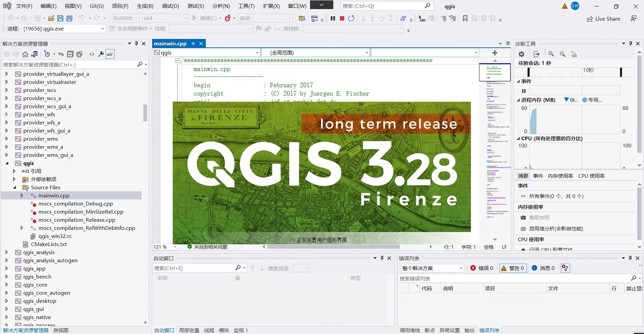Open the Tools 工具(T) menu
The height and width of the screenshot is (334, 644).
pyautogui.click(x=246, y=6)
